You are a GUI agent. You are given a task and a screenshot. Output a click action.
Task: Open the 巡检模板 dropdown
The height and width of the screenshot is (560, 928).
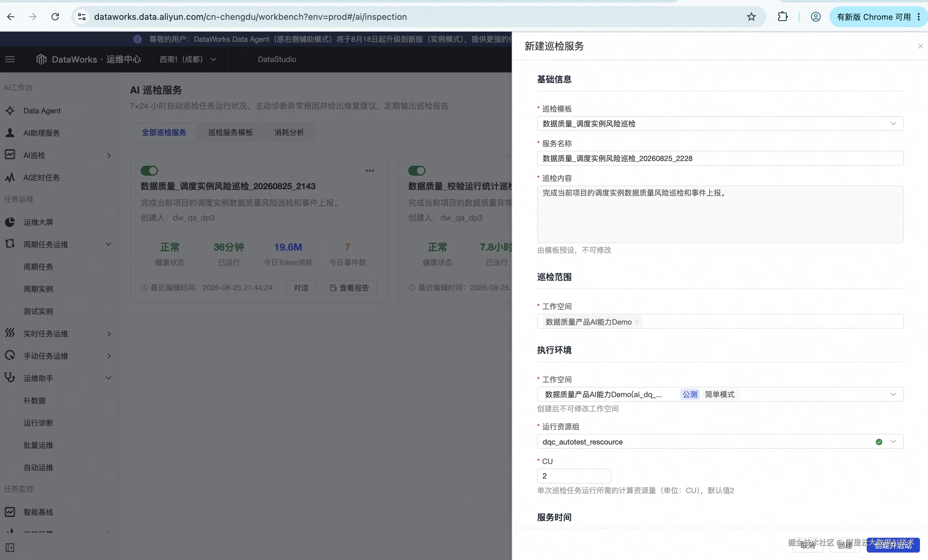[720, 124]
